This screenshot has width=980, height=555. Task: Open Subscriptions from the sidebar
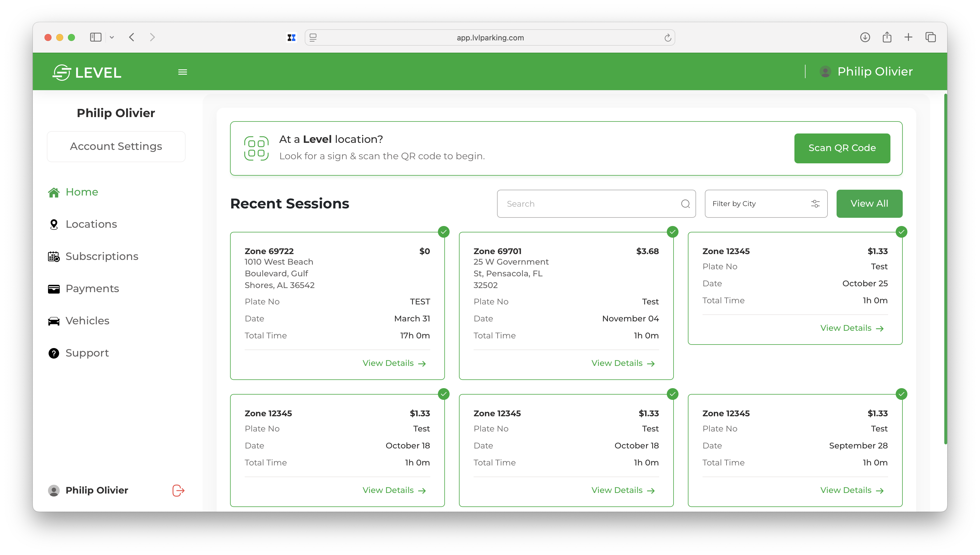(102, 256)
